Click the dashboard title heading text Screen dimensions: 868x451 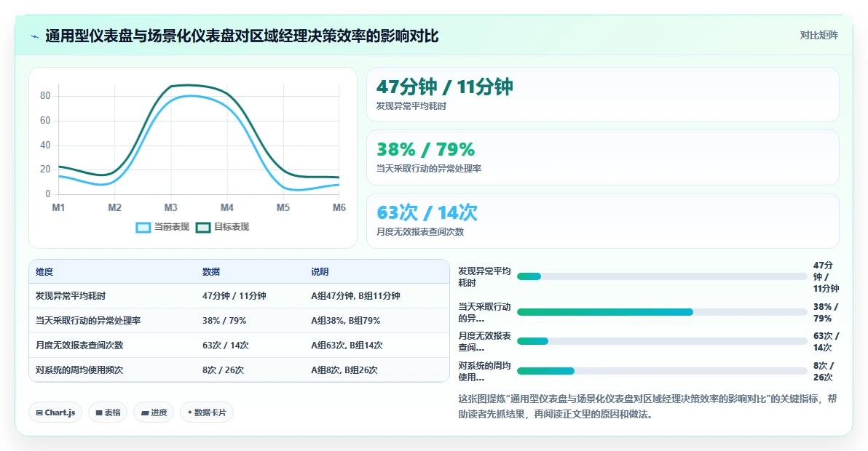242,36
